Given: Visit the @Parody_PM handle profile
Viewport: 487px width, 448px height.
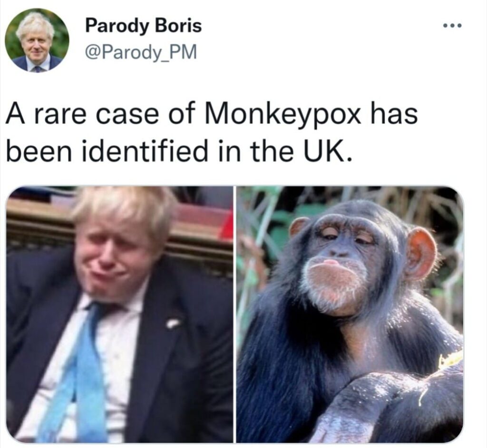Looking at the screenshot, I should 141,52.
